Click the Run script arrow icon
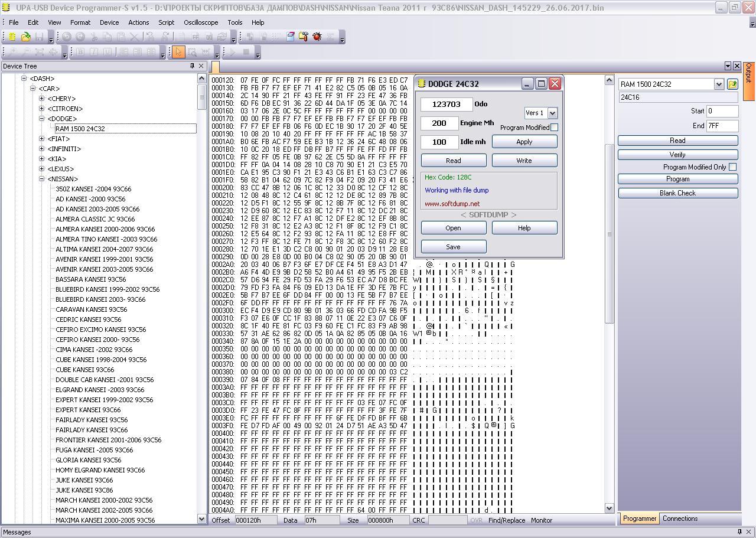The width and height of the screenshot is (756, 538). click(x=233, y=53)
